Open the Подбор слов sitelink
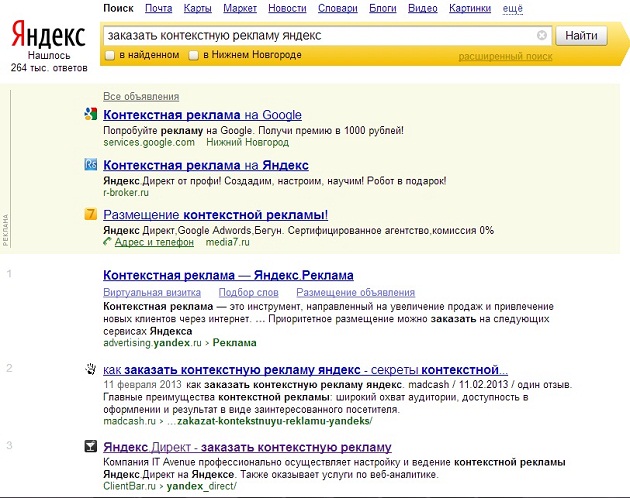 (248, 293)
